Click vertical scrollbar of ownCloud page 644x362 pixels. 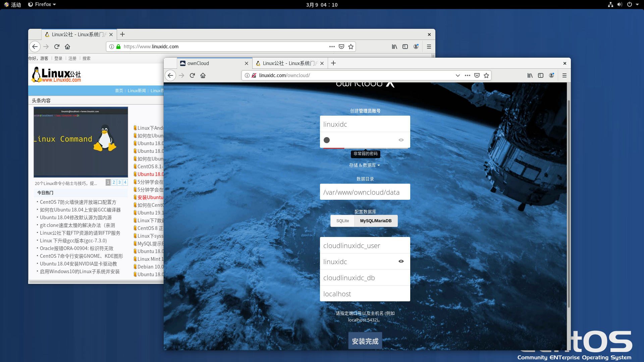pos(569,204)
